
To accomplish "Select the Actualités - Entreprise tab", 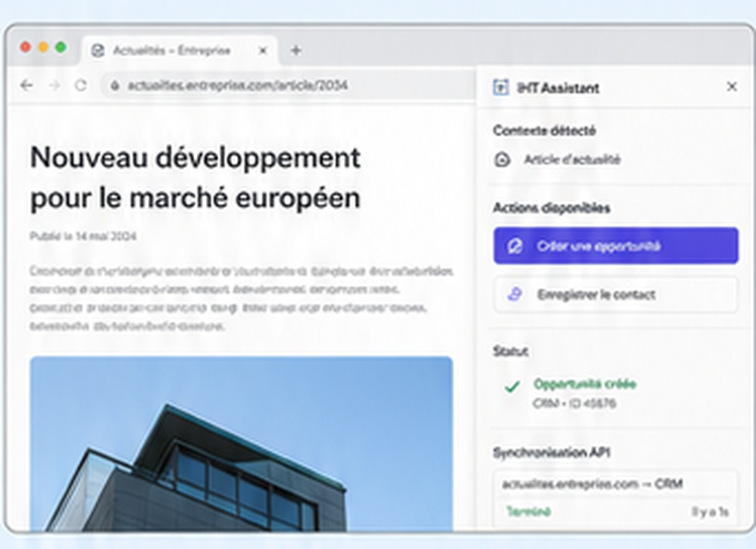I will (x=179, y=51).
